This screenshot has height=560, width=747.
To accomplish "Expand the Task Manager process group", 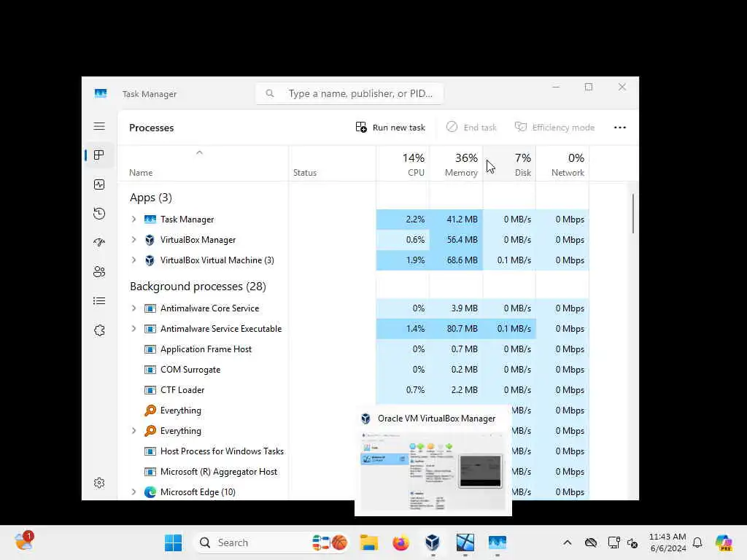I will click(134, 219).
